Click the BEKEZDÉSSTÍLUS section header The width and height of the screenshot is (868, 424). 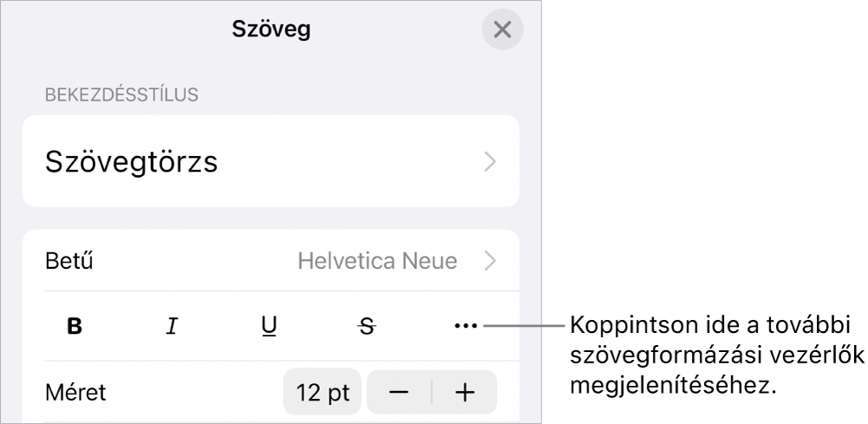(122, 95)
